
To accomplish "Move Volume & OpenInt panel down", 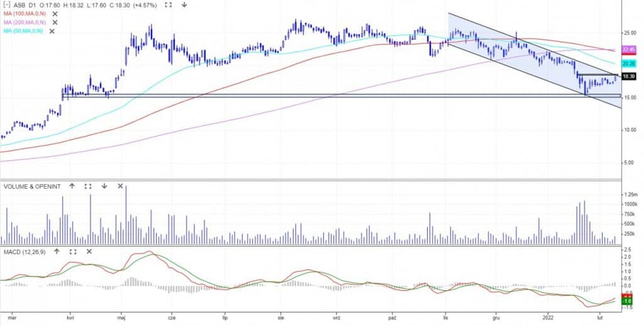I will pyautogui.click(x=104, y=186).
